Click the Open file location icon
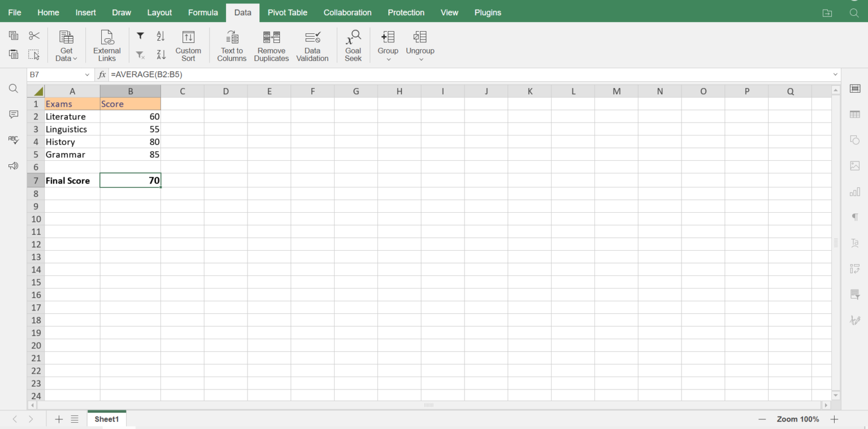Image resolution: width=868 pixels, height=429 pixels. coord(827,13)
